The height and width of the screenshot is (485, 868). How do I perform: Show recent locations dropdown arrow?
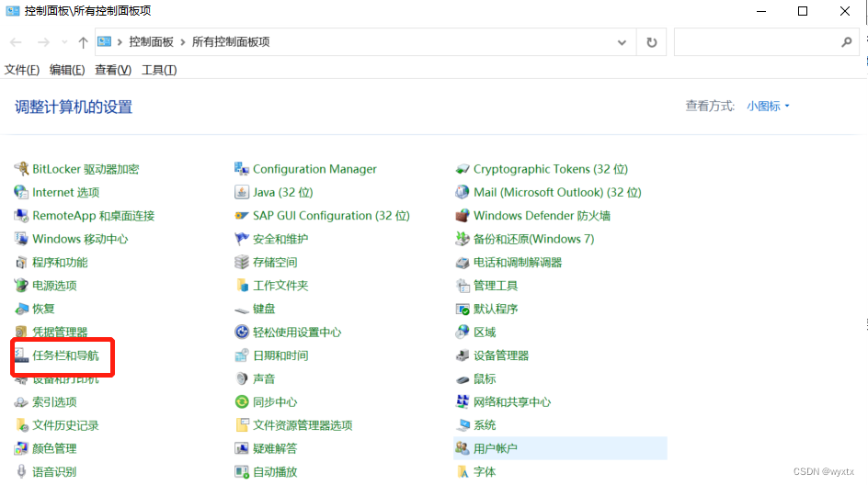[x=64, y=42]
